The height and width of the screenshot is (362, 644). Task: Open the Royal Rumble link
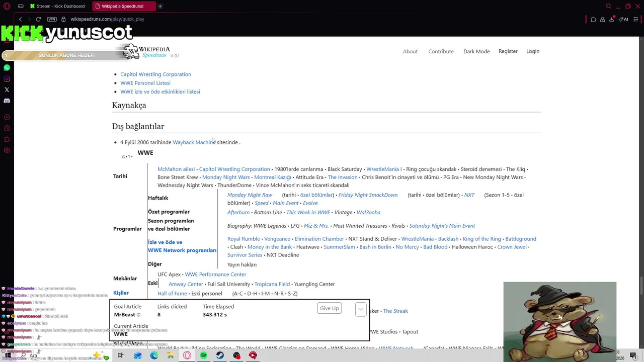click(x=244, y=239)
